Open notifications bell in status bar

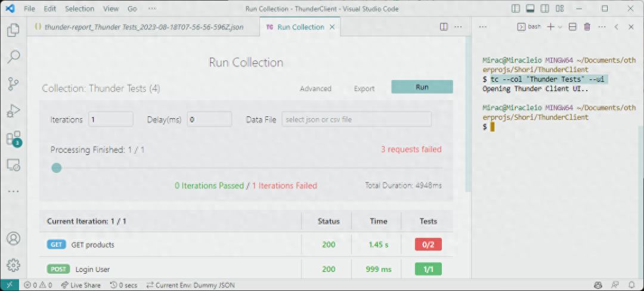click(631, 285)
